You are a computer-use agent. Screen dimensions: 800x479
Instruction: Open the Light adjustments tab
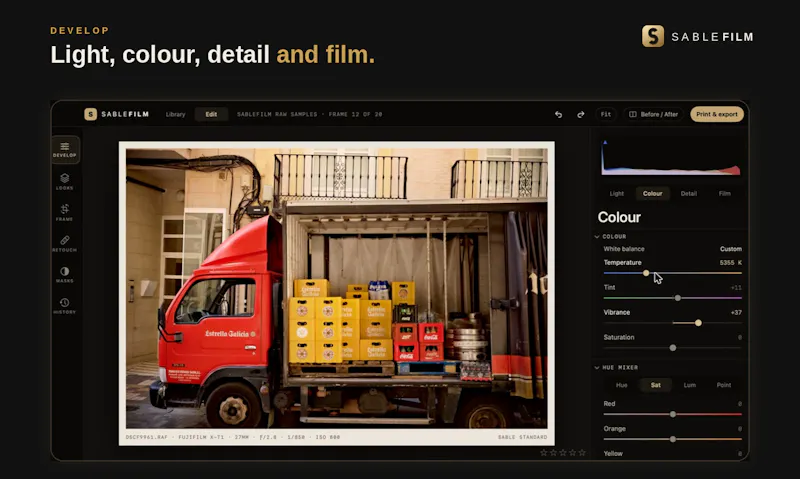616,193
